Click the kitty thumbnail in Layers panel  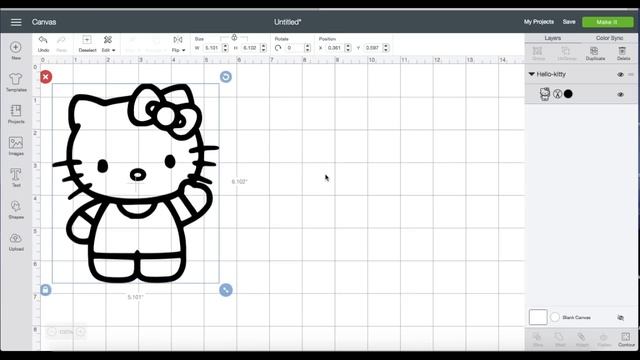[544, 94]
